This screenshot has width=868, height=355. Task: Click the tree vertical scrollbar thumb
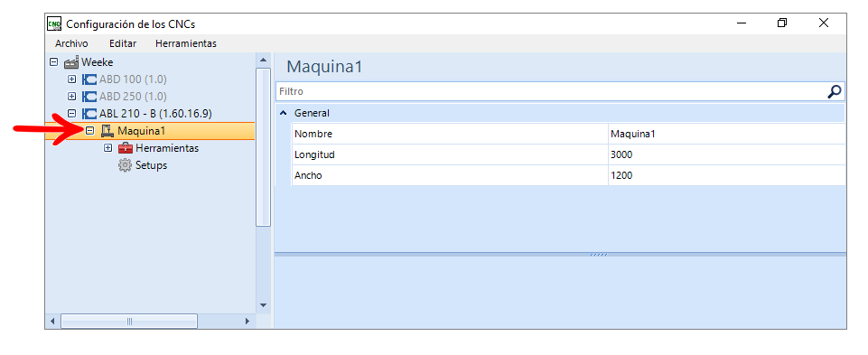point(263,146)
